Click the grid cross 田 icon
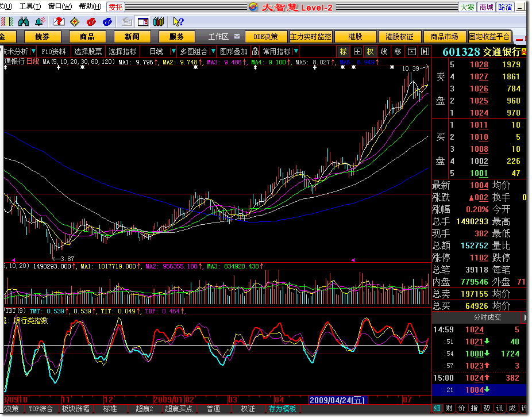Image resolution: width=532 pixels, height=418 pixels. (357, 52)
